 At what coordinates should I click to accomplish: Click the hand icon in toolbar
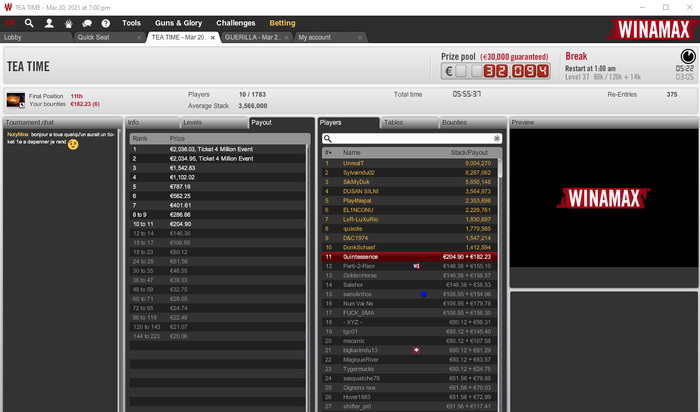[x=68, y=23]
